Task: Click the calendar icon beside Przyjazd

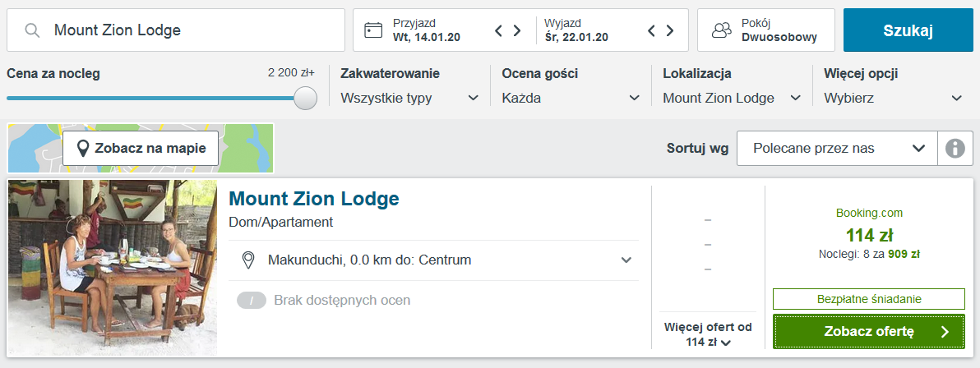Action: pos(373,30)
